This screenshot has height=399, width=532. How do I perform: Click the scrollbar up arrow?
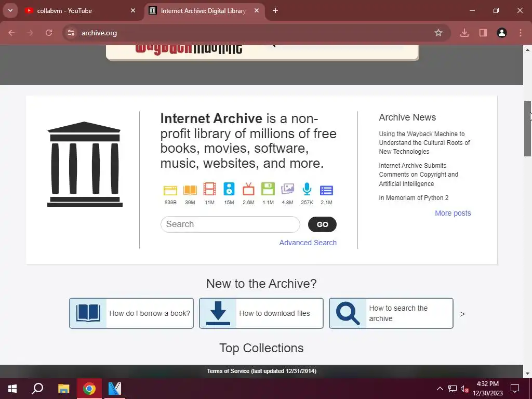(528, 50)
